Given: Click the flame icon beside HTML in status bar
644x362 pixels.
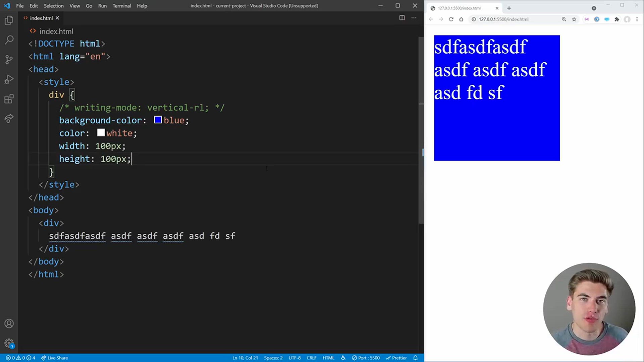Looking at the screenshot, I should coord(343,358).
